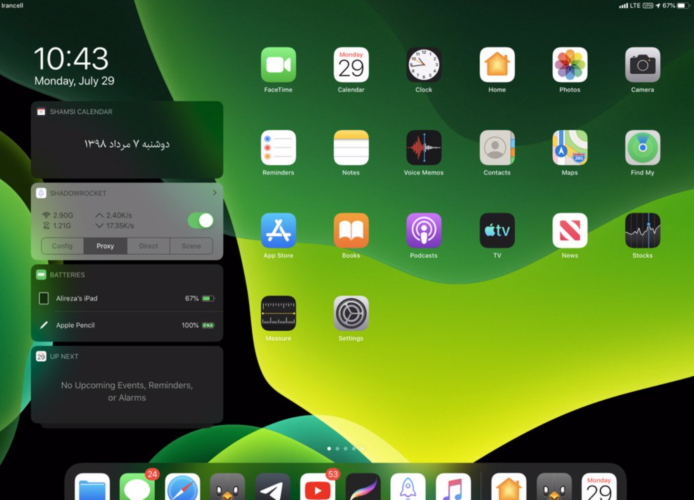This screenshot has height=500, width=694.
Task: Open YouTube with 53 badge in dock
Action: click(x=318, y=487)
